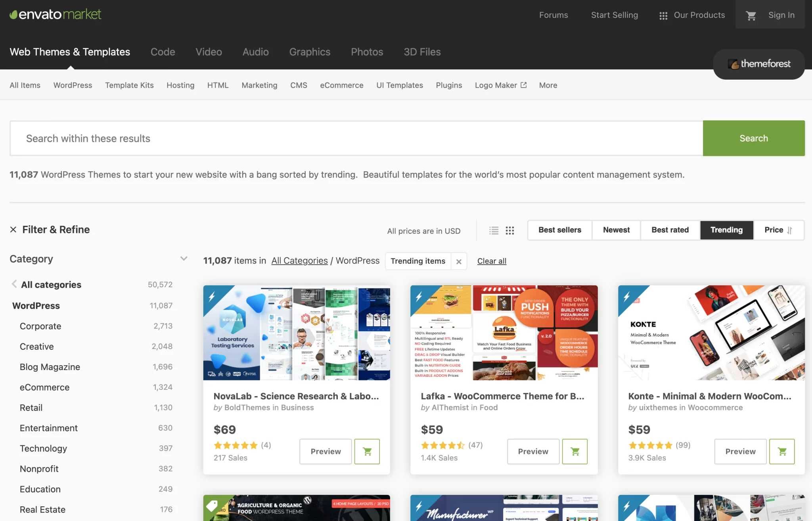Collapse the Category section chevron
This screenshot has height=521, width=812.
pos(184,259)
